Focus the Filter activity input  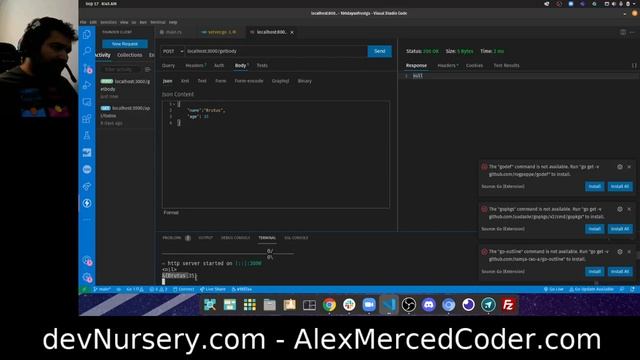coord(121,69)
